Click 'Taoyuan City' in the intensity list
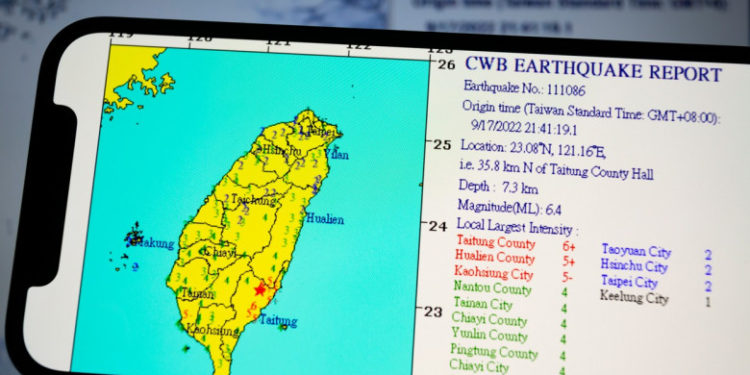750x375 pixels. (637, 251)
